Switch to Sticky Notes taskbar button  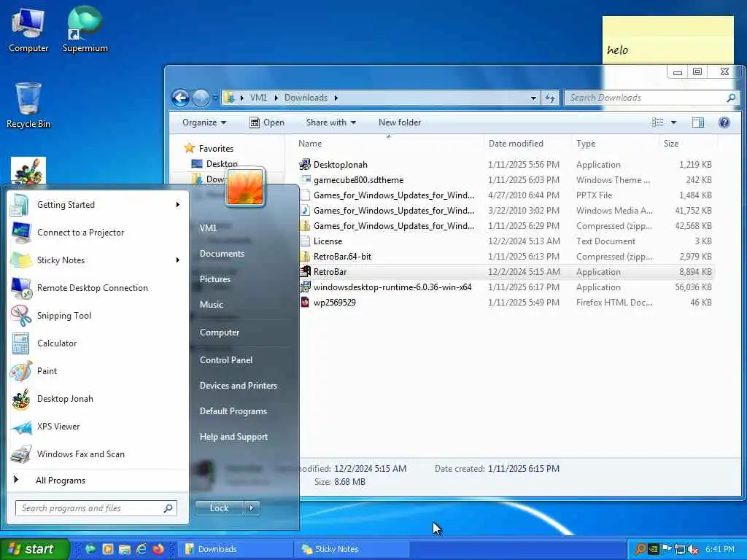[351, 549]
